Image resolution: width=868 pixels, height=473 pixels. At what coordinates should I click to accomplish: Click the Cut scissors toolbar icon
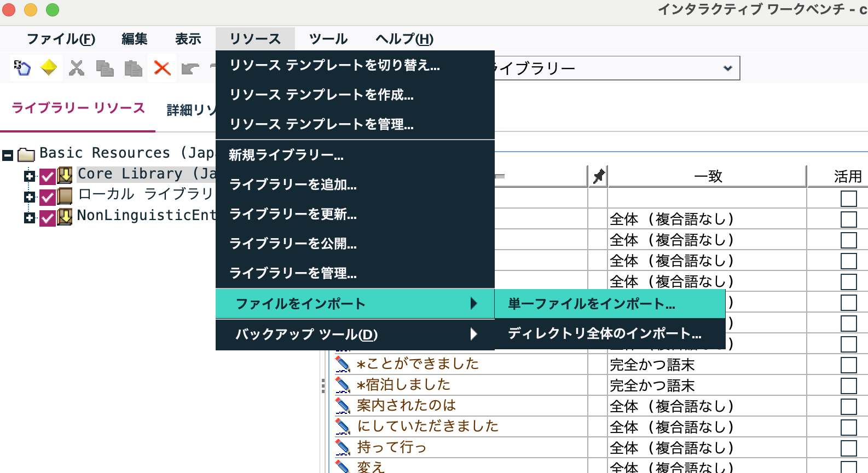pyautogui.click(x=77, y=68)
